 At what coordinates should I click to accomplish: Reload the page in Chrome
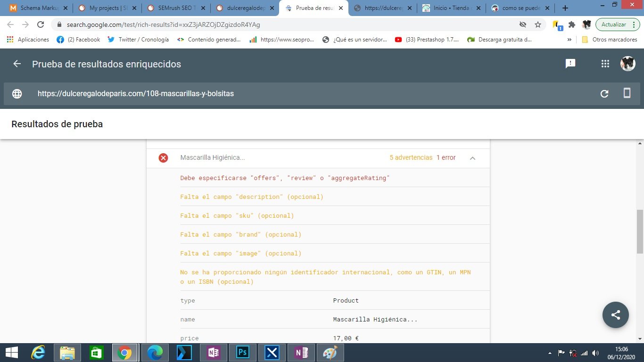[x=41, y=25]
